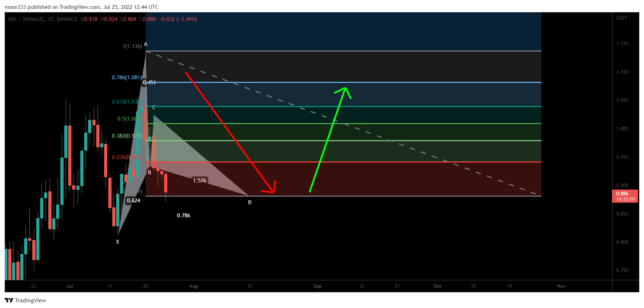Click the 1.150 price axis label
Image resolution: width=644 pixels, height=308 pixels.
pos(622,43)
